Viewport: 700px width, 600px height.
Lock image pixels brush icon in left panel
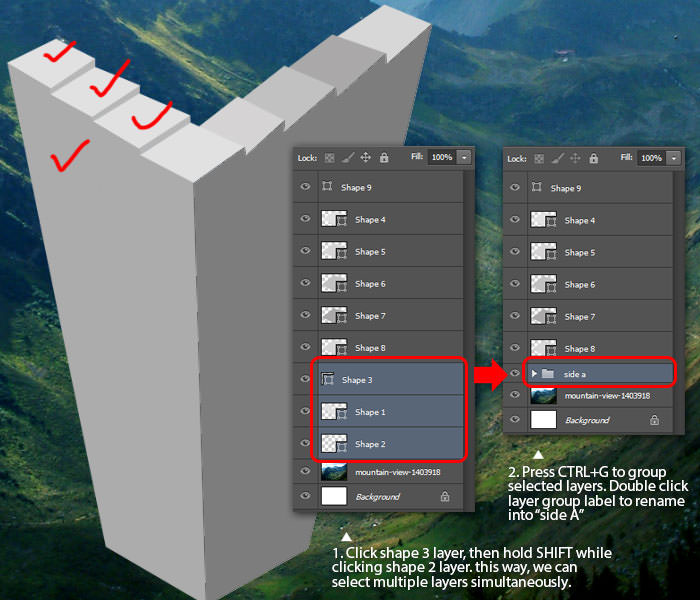pyautogui.click(x=348, y=157)
